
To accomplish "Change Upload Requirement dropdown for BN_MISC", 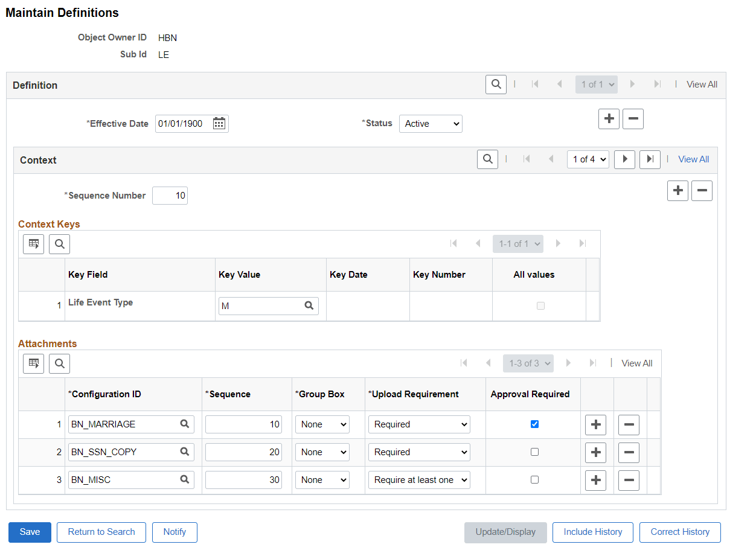I will point(418,479).
